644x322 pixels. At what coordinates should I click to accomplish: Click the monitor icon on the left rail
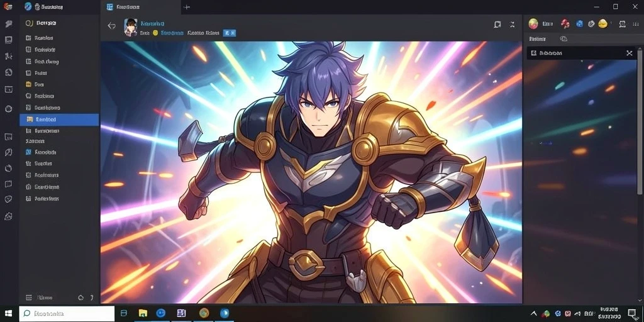tap(8, 40)
